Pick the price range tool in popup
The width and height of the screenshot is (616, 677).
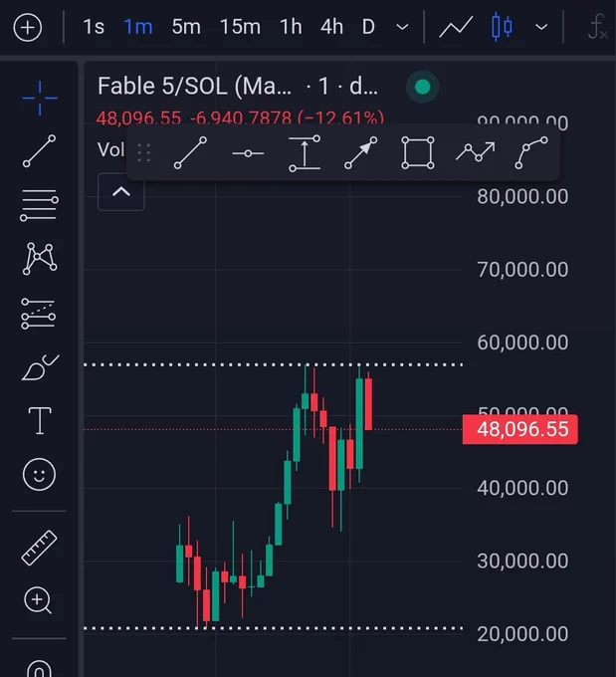[305, 153]
